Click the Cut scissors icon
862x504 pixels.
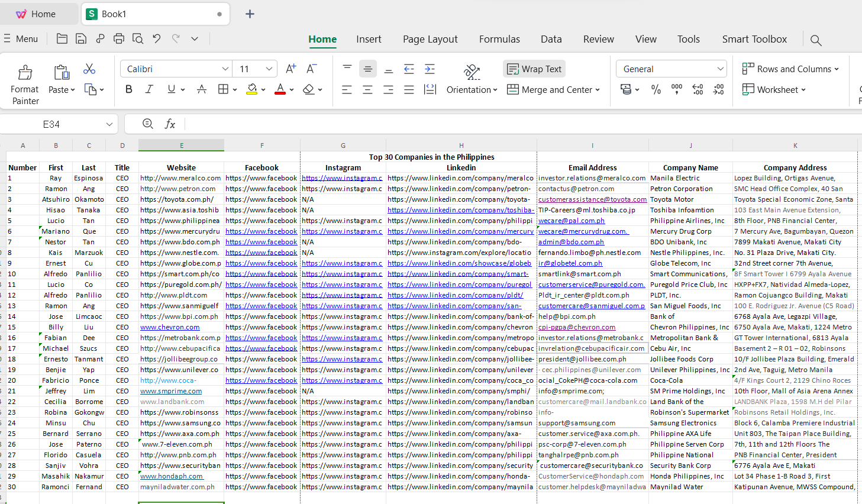tap(89, 69)
